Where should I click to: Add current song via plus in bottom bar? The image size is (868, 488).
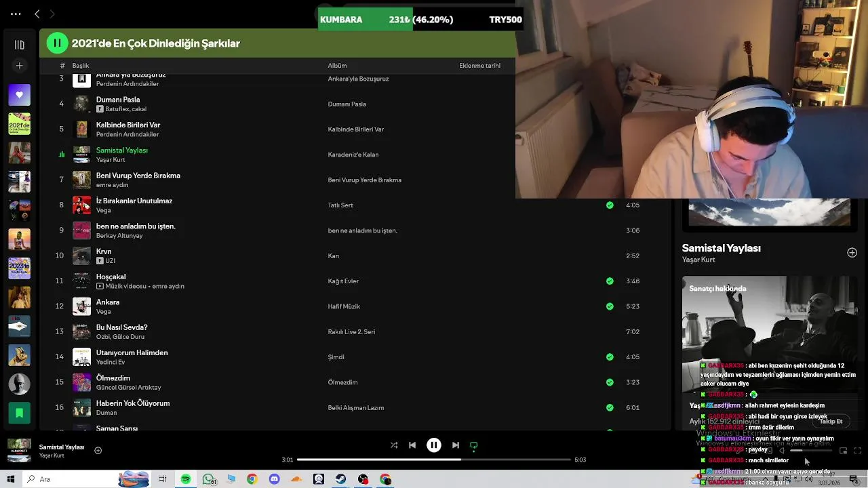point(98,450)
